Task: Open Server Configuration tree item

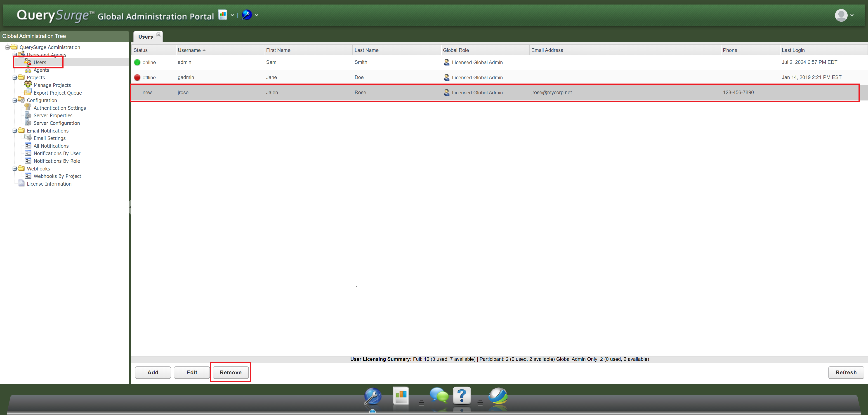Action: [57, 123]
